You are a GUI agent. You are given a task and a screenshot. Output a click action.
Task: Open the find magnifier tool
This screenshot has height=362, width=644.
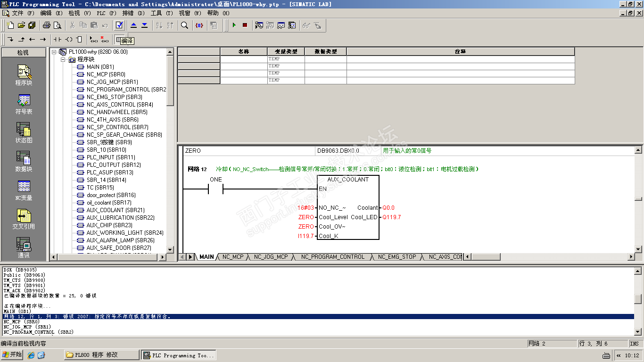tap(185, 25)
